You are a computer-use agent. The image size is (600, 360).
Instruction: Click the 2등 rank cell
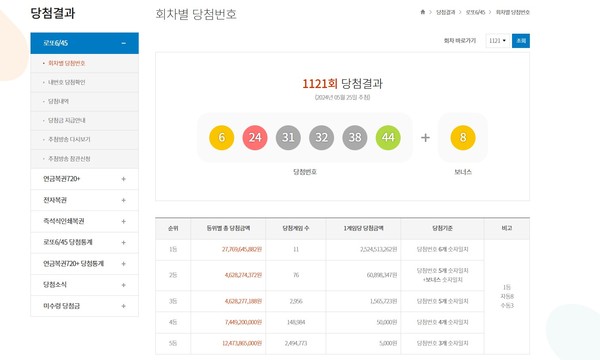pos(173,275)
